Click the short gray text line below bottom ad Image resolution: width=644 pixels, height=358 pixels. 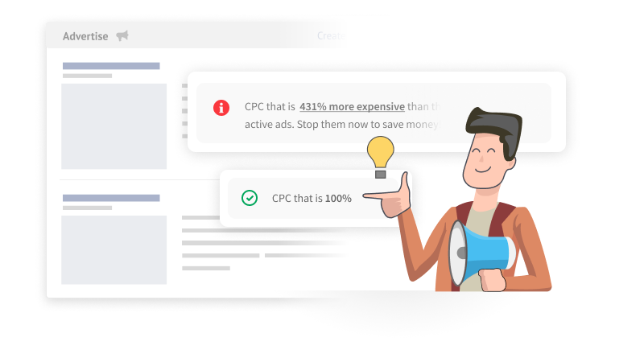(x=206, y=268)
